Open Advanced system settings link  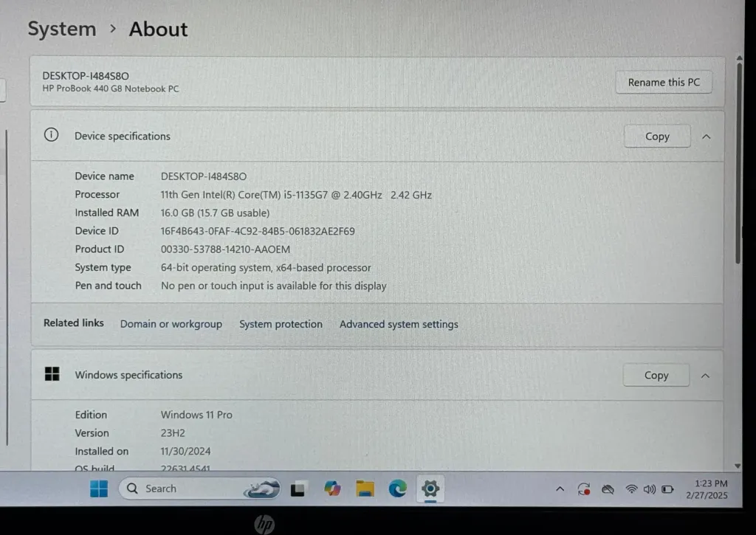coord(399,325)
